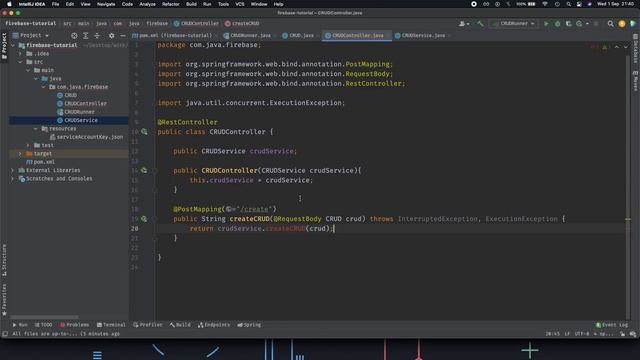Screen dimensions: 640x360
Task: Expand all in Project panel
Action: click(86, 36)
